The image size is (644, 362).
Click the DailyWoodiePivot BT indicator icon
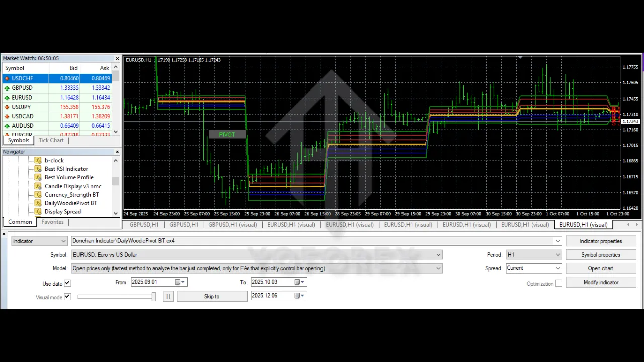pyautogui.click(x=38, y=203)
